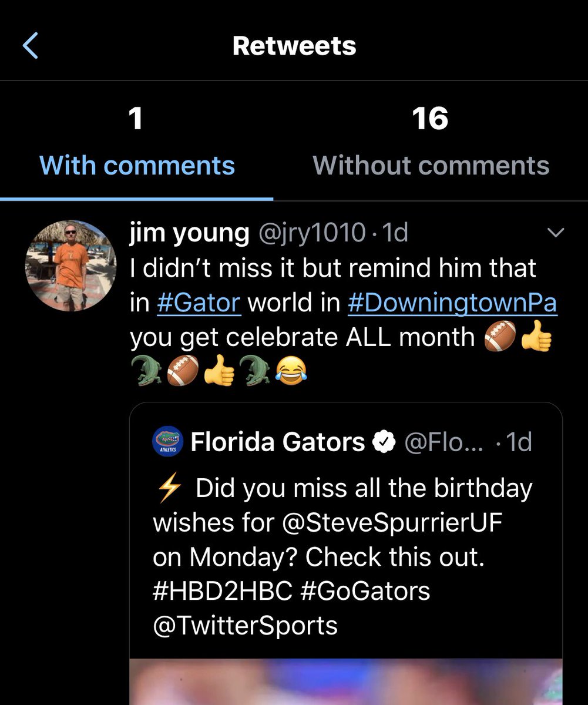Tap the @SteveSpurrierUF mention

tap(392, 523)
